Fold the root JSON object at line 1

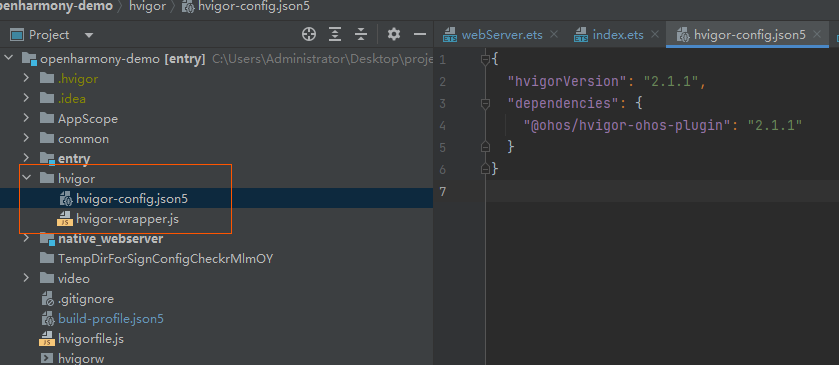tap(485, 59)
